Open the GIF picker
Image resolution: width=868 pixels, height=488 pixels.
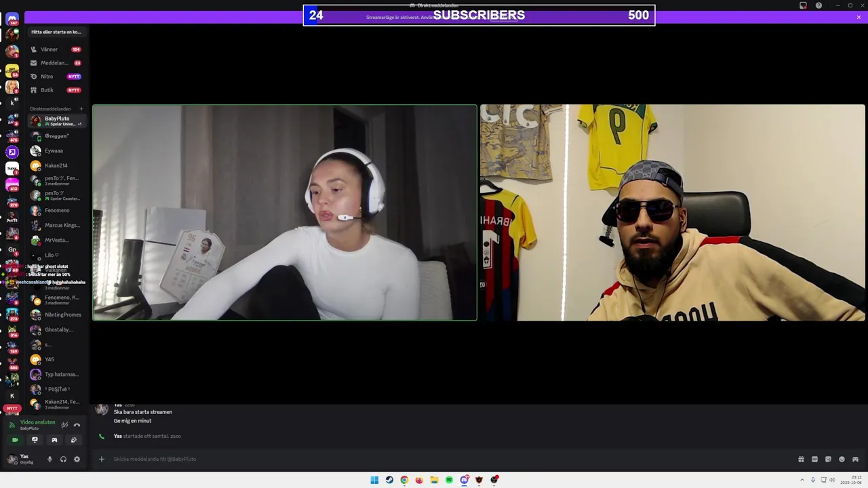[x=814, y=459]
